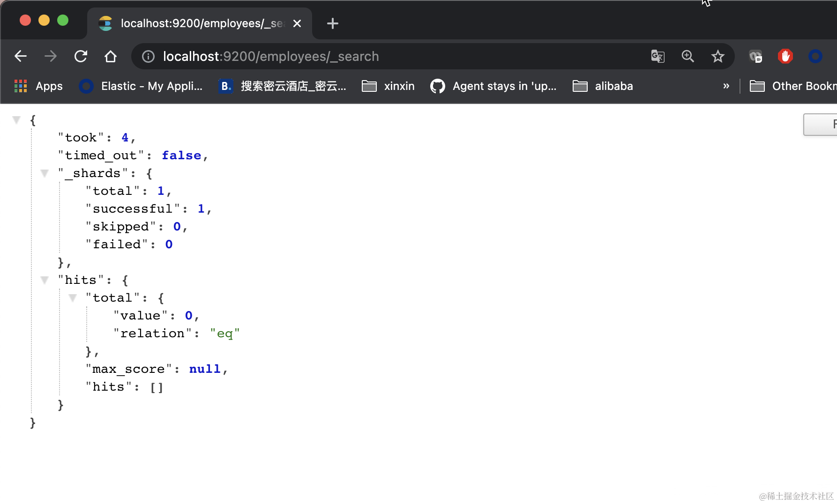Open the xinxin bookmark folder
This screenshot has width=837, height=504.
(388, 86)
